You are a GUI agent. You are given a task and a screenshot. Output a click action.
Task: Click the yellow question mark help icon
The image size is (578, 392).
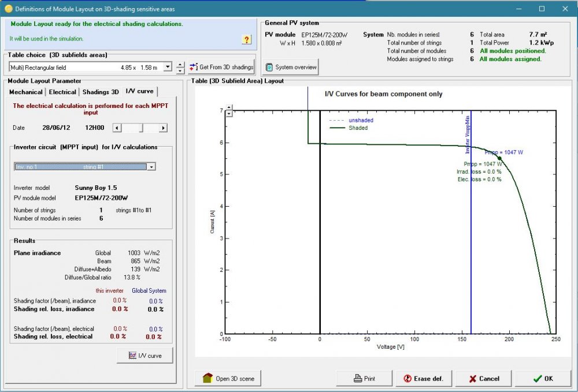(246, 39)
